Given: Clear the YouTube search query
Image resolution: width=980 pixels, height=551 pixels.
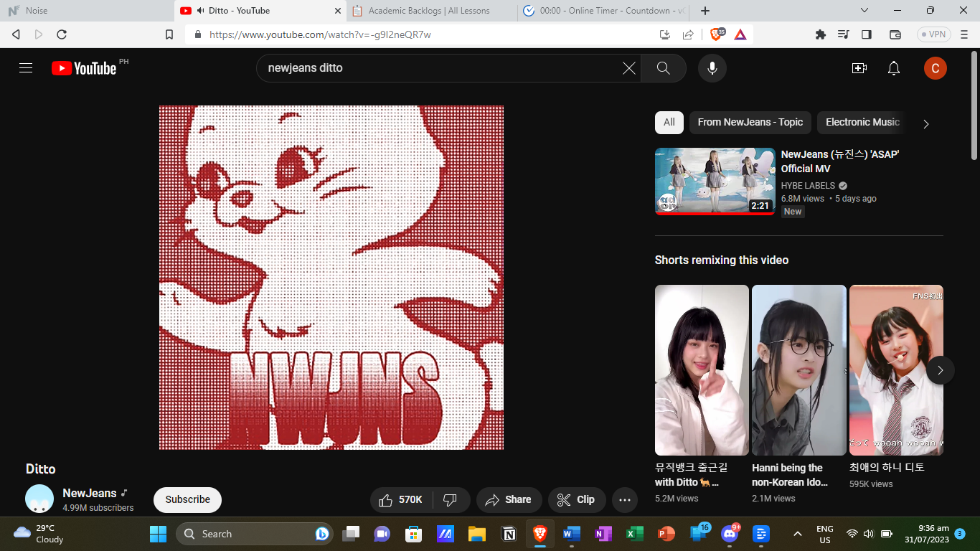Looking at the screenshot, I should (629, 68).
